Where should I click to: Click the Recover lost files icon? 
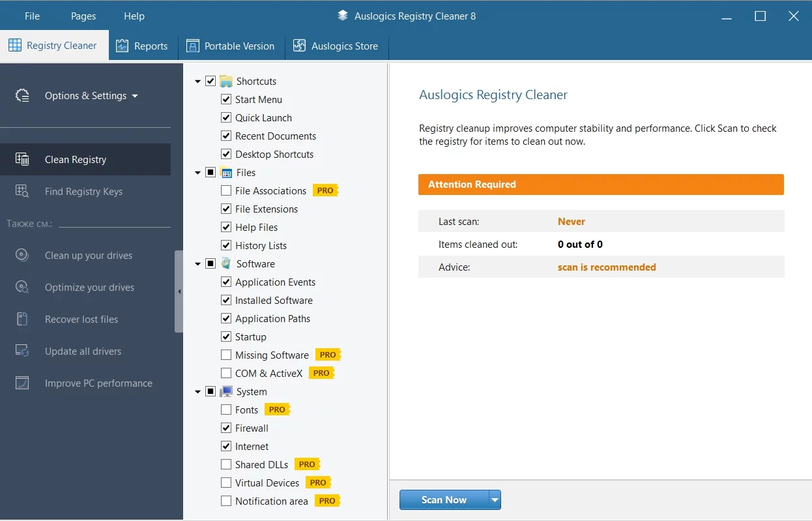click(22, 320)
